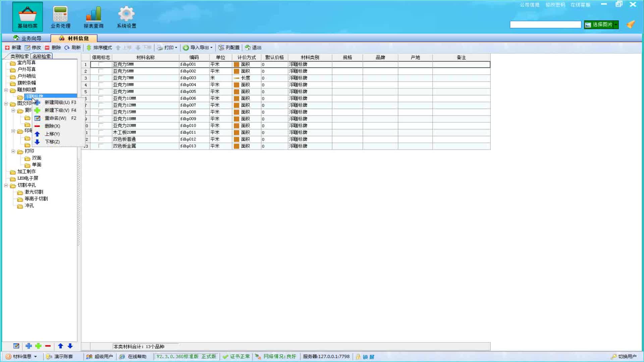Viewport: 644px width, 362px height.
Task: Check the 停用标志 box for 亚克力7MM
Action: 101,78
